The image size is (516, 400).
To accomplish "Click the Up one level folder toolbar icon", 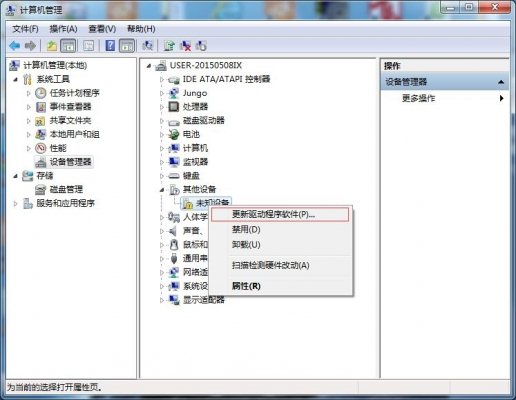I will (52, 46).
